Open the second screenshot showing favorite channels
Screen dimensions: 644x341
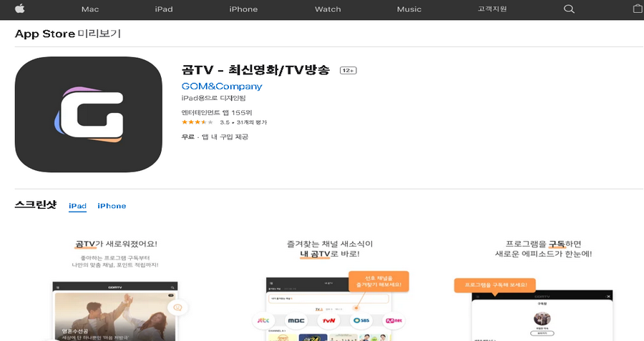(328, 309)
